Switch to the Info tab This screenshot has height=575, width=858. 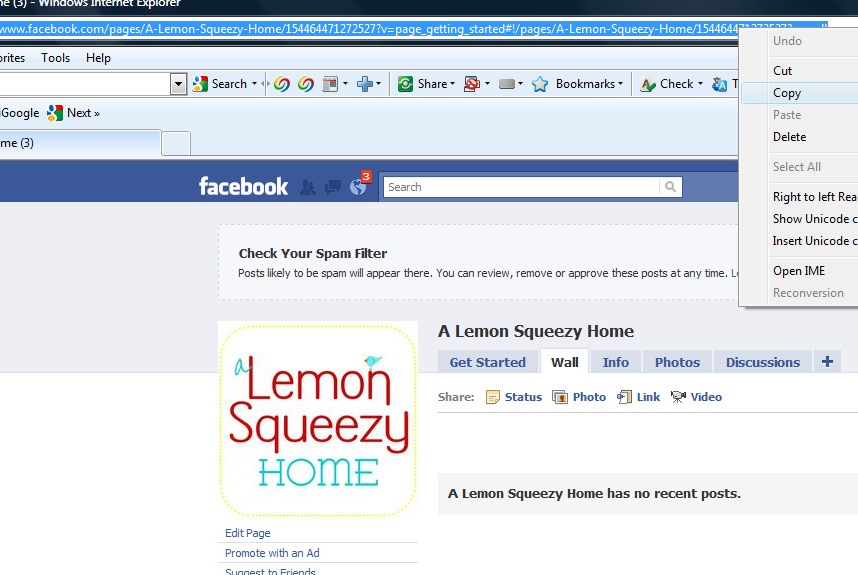click(x=616, y=362)
